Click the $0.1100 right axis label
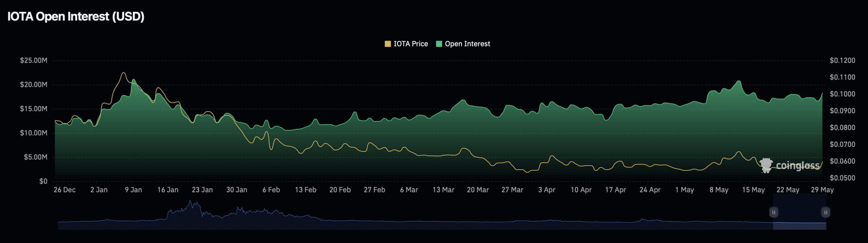Viewport: 868px width, 243px height. click(843, 77)
